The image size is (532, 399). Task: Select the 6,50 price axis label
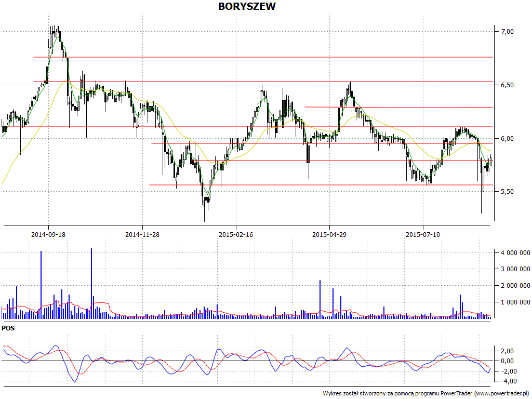(507, 85)
